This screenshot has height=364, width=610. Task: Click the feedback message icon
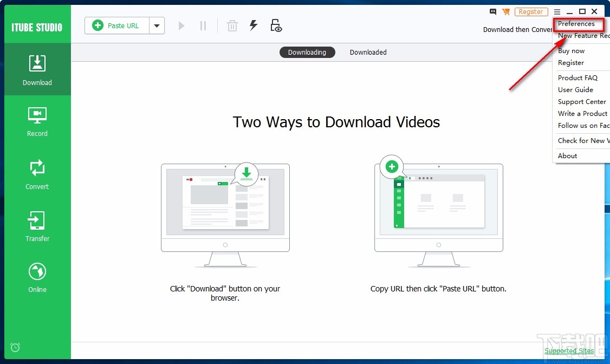click(x=492, y=11)
